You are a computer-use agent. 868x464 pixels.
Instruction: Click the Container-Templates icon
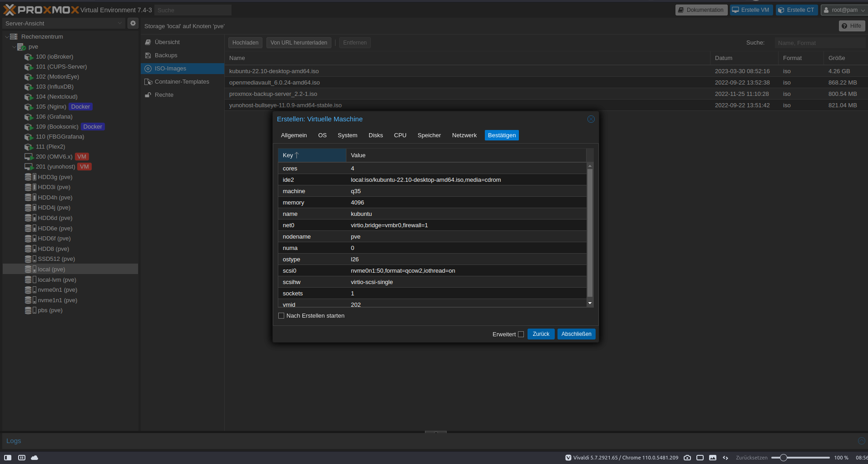[x=148, y=82]
